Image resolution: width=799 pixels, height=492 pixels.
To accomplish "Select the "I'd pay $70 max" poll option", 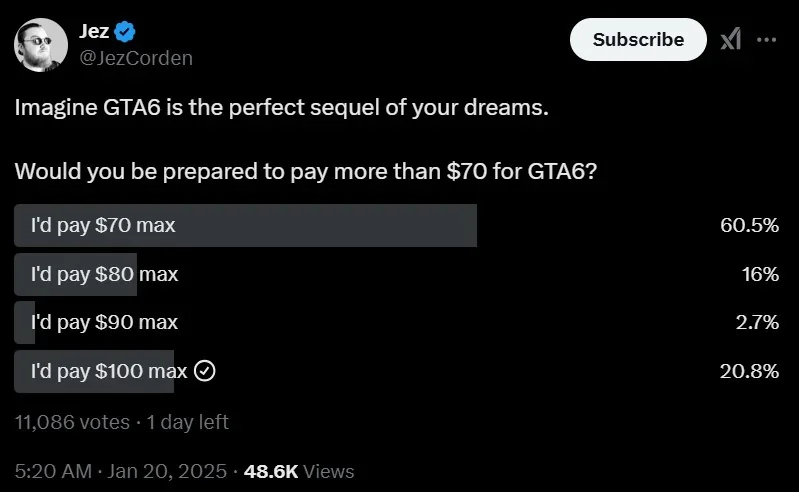I will click(103, 225).
